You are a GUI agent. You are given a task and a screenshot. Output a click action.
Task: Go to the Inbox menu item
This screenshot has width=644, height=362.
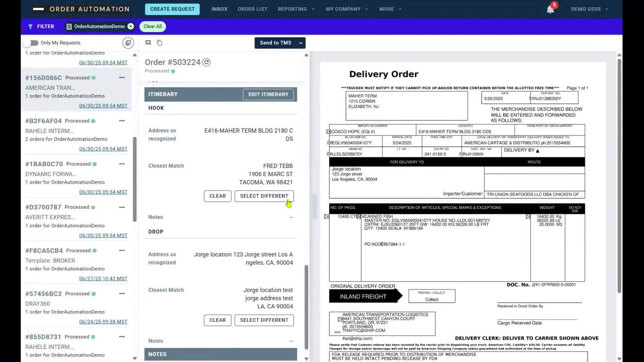coord(219,9)
